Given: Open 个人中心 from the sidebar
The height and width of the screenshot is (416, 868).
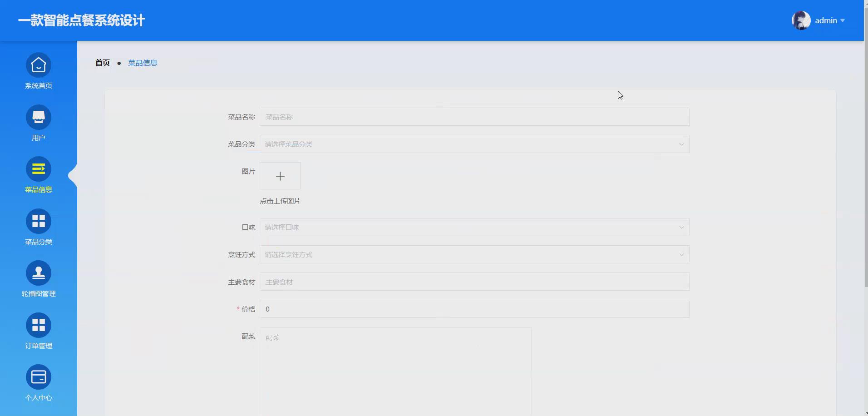Looking at the screenshot, I should pyautogui.click(x=39, y=383).
